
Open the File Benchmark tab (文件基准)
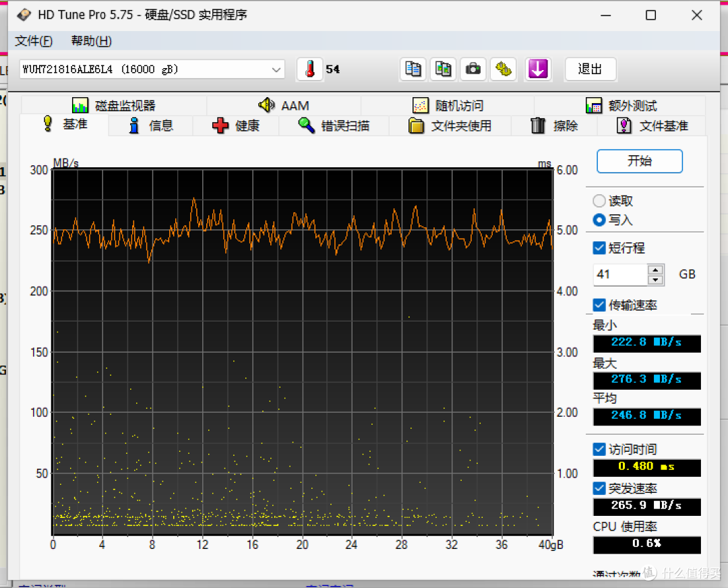pyautogui.click(x=652, y=125)
